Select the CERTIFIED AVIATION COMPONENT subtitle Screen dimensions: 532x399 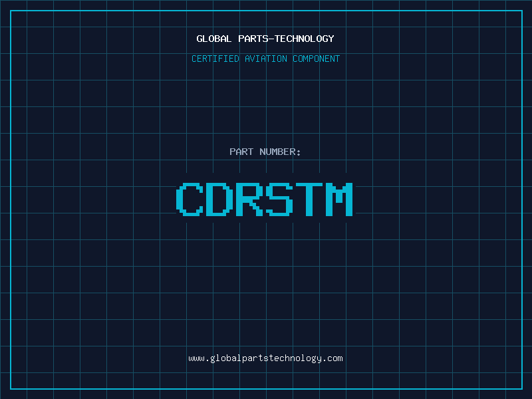[265, 59]
